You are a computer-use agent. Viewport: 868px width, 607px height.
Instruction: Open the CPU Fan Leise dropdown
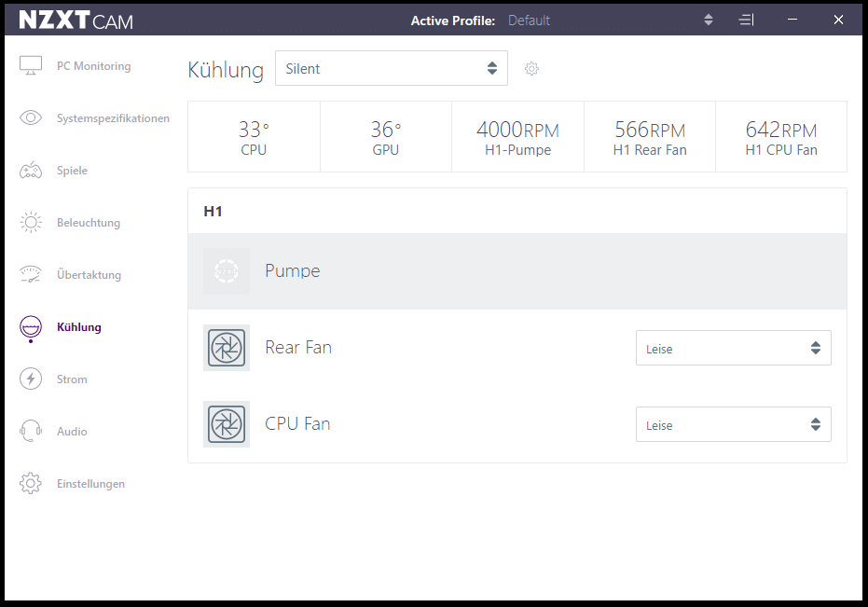click(x=733, y=424)
